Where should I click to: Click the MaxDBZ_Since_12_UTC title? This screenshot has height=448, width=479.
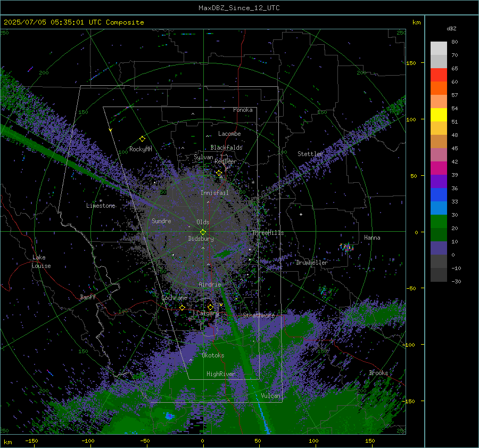pyautogui.click(x=239, y=8)
